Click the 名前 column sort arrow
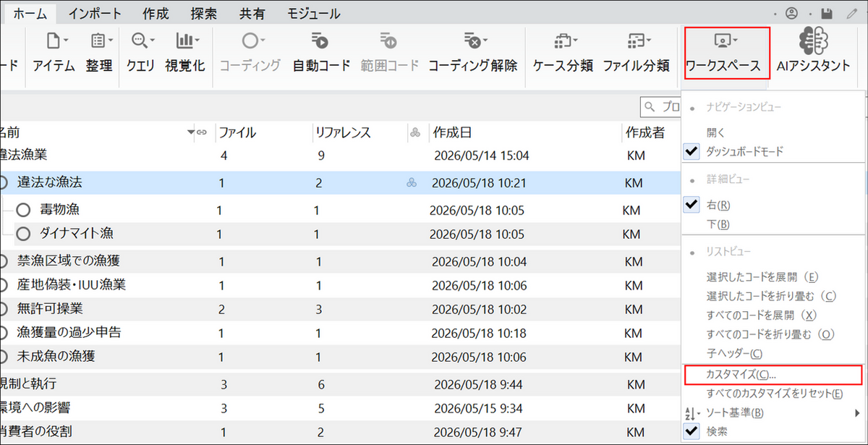The height and width of the screenshot is (445, 868). pos(191,132)
